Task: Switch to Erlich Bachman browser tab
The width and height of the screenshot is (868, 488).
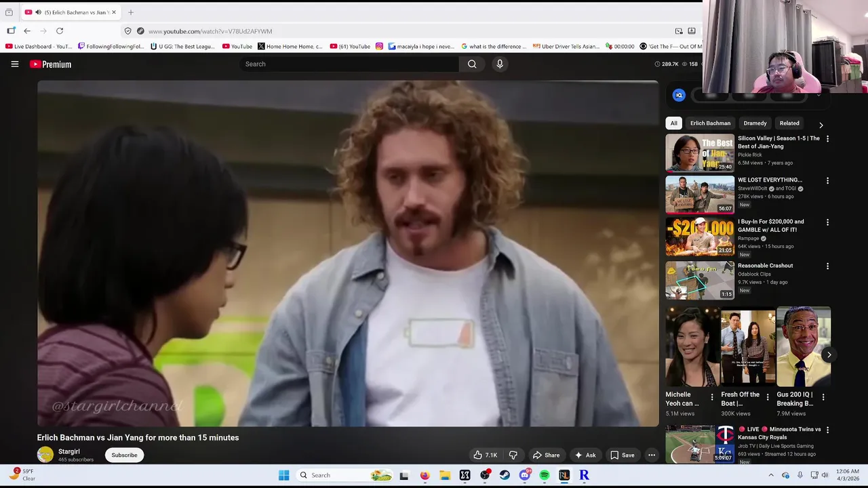Action: click(70, 12)
